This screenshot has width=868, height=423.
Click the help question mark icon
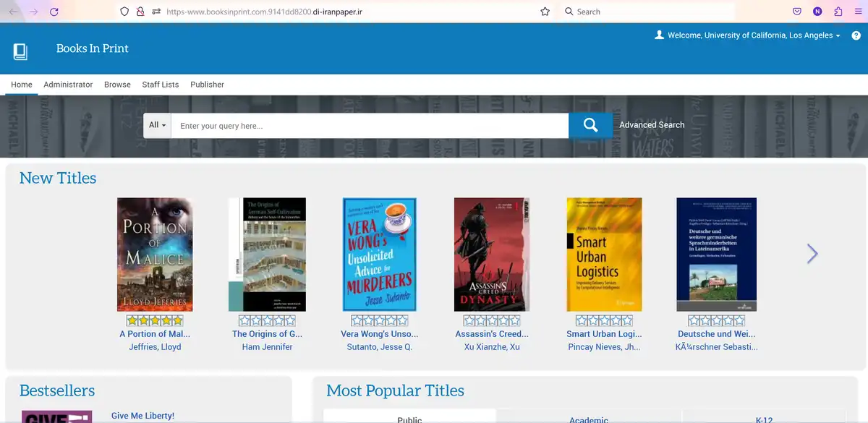coord(856,35)
